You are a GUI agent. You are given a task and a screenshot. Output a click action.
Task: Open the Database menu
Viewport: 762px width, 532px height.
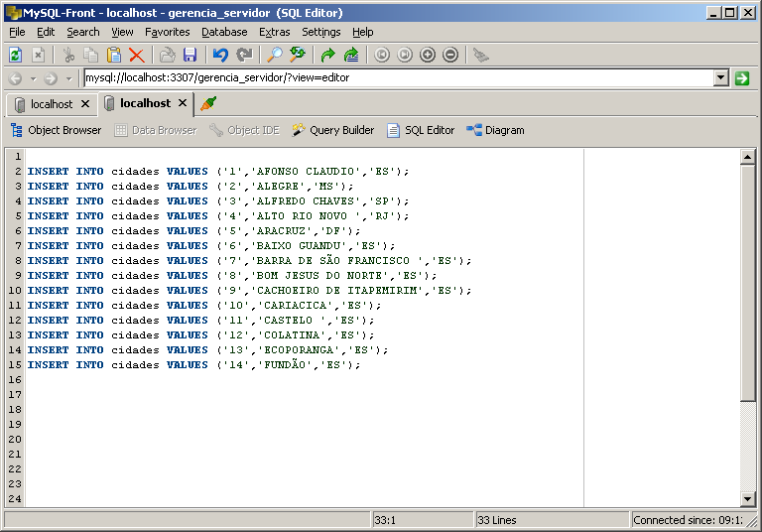point(224,32)
